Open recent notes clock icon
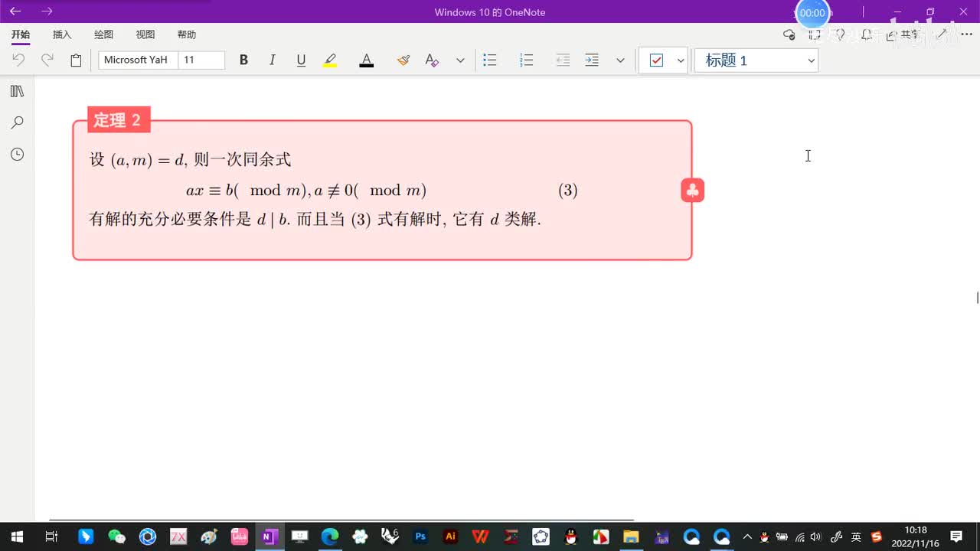This screenshot has height=551, width=980. 17,155
